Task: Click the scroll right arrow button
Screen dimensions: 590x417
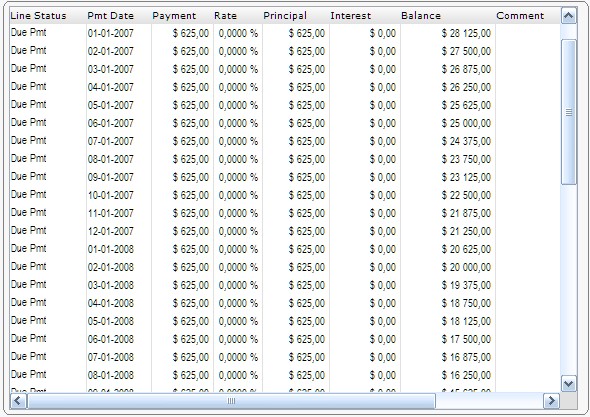Action: coord(551,401)
